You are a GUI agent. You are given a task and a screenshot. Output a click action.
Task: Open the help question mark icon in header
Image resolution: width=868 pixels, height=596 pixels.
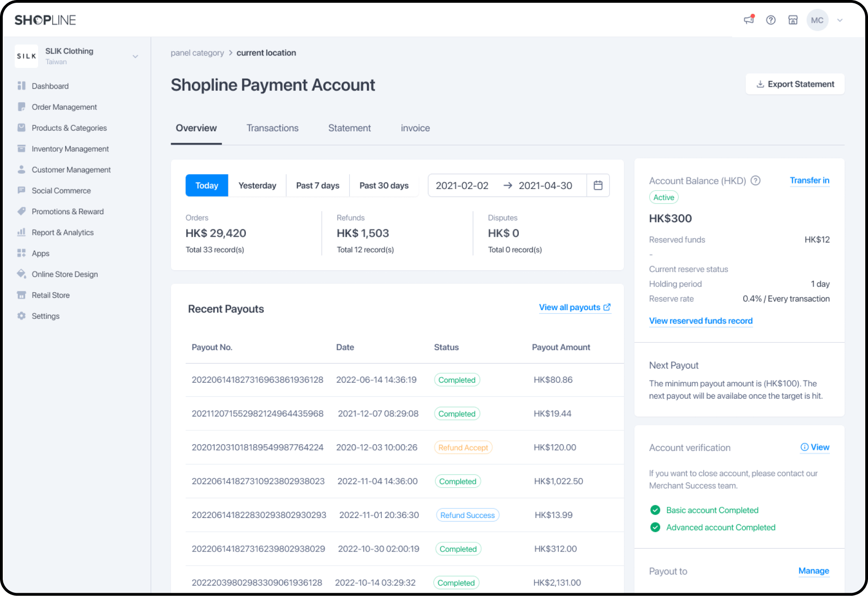[x=771, y=20]
